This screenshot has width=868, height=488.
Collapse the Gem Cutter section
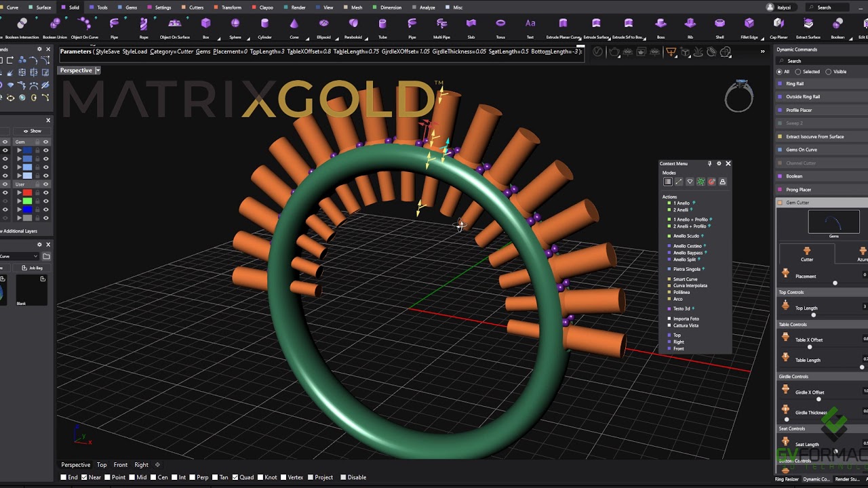pyautogui.click(x=822, y=203)
